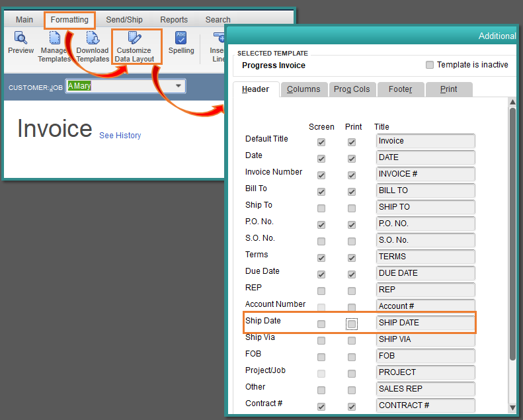Image resolution: width=523 pixels, height=420 pixels.
Task: Toggle Date Screen checkbox
Action: [321, 159]
